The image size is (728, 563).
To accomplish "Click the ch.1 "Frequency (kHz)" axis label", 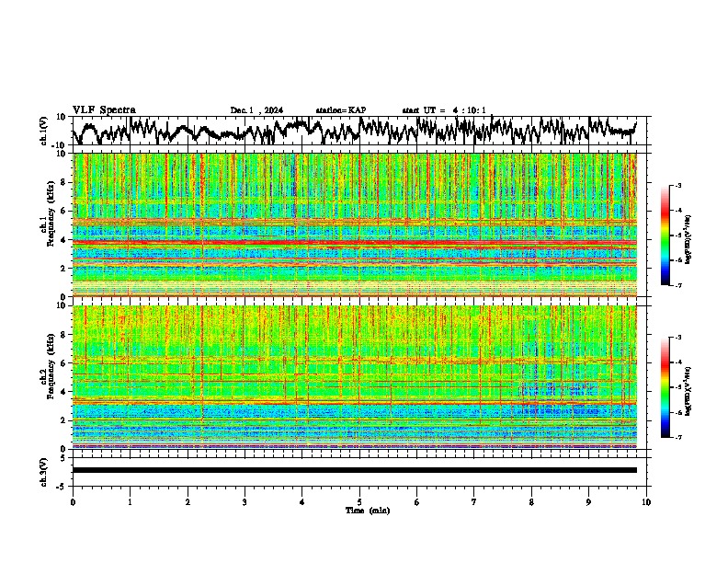I will tap(51, 213).
